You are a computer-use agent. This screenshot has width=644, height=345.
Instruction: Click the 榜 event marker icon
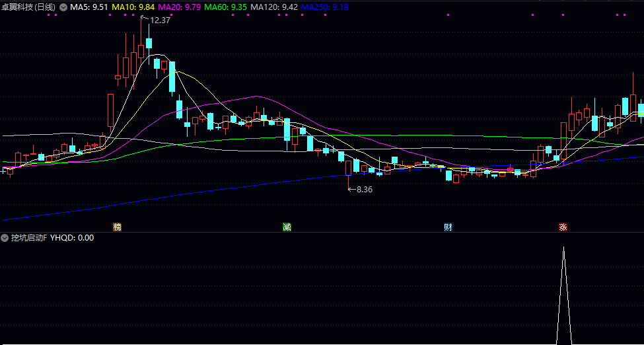click(x=118, y=227)
